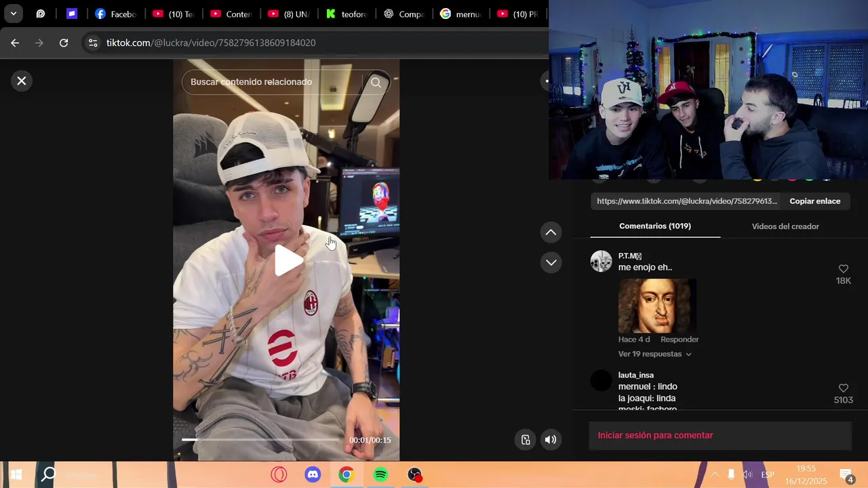
Task: Open Chrome from the taskbar
Action: 347,475
